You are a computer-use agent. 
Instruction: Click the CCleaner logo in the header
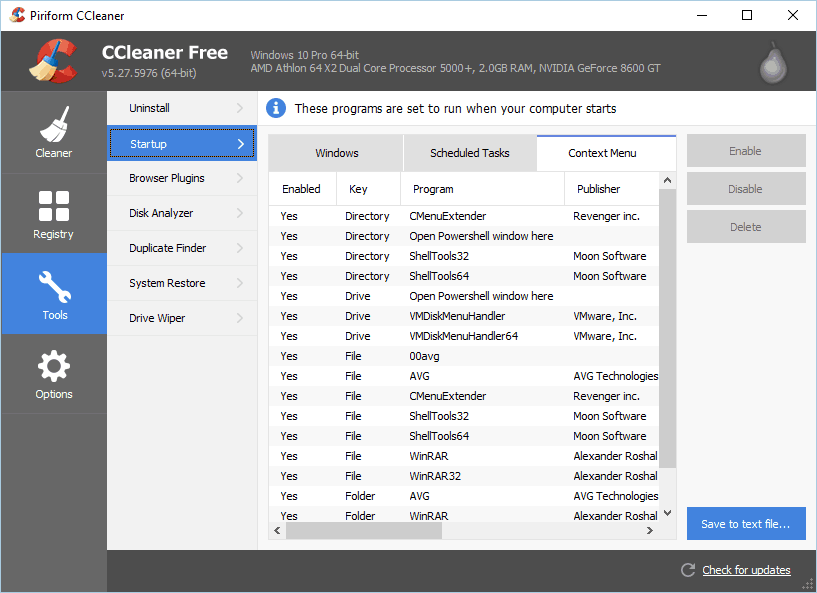(51, 62)
